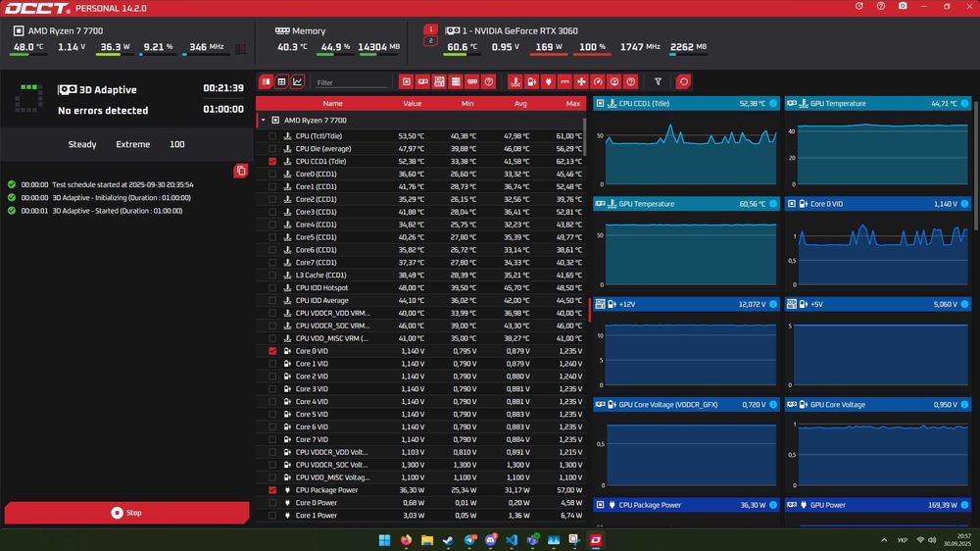Screen dimensions: 980x551
Task: Show hidden system tray icons chevron
Action: coord(884,540)
